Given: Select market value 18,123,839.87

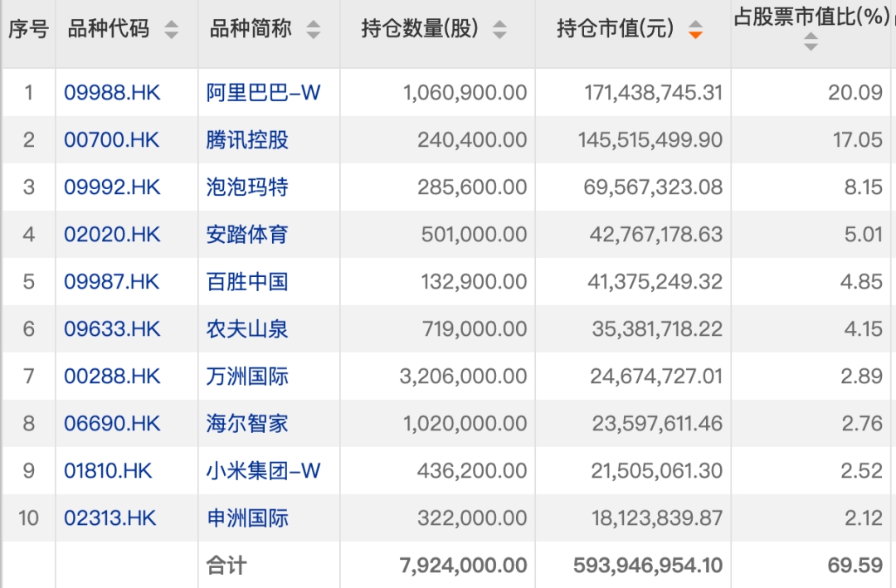Looking at the screenshot, I should (657, 518).
